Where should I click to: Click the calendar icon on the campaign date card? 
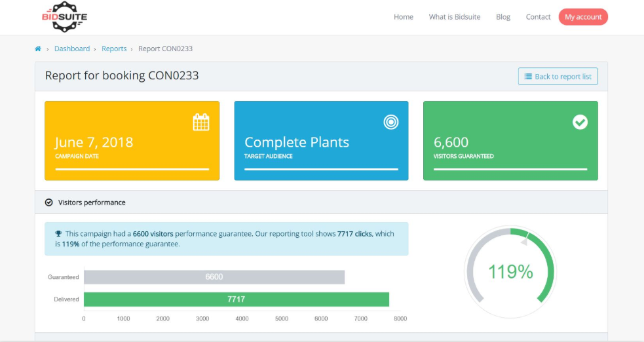tap(201, 122)
